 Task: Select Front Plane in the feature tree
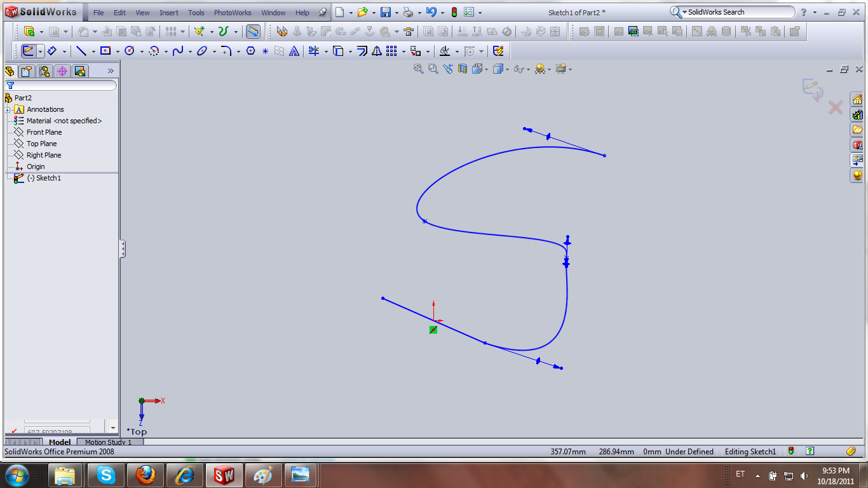point(44,132)
